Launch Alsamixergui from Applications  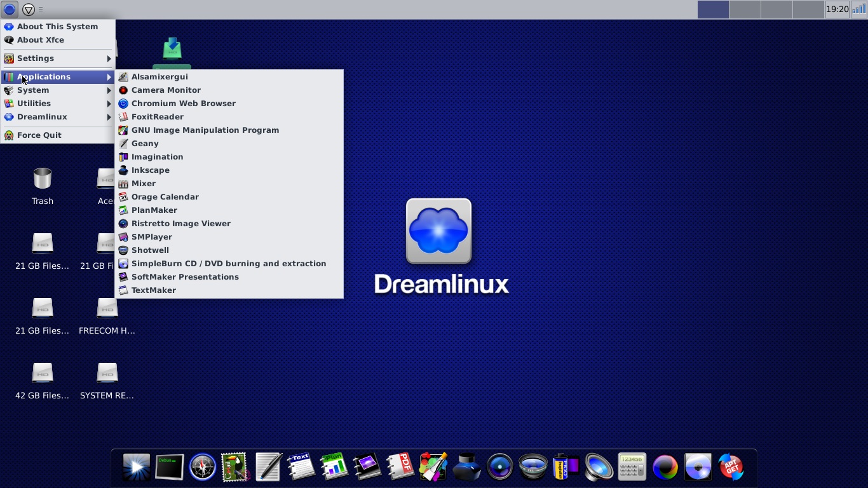[x=229, y=77]
